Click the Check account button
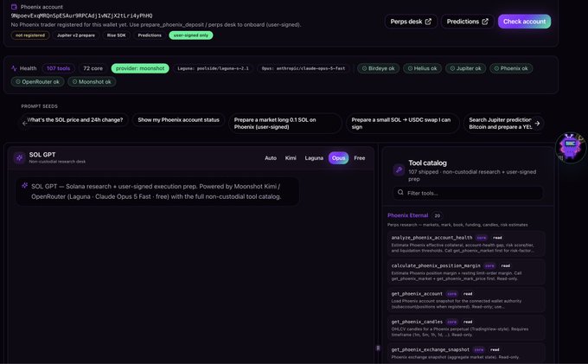588x364 pixels. [524, 22]
